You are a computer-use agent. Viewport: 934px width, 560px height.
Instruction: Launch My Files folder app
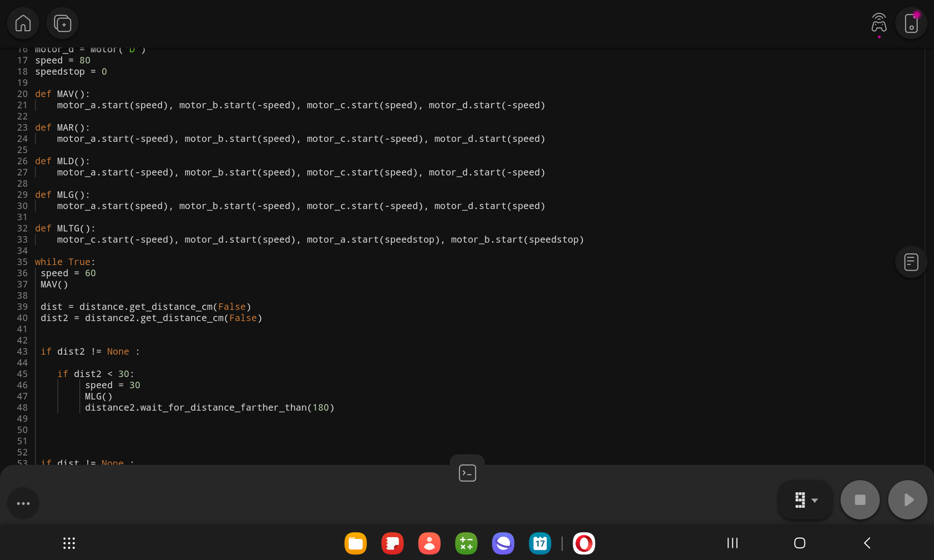355,543
